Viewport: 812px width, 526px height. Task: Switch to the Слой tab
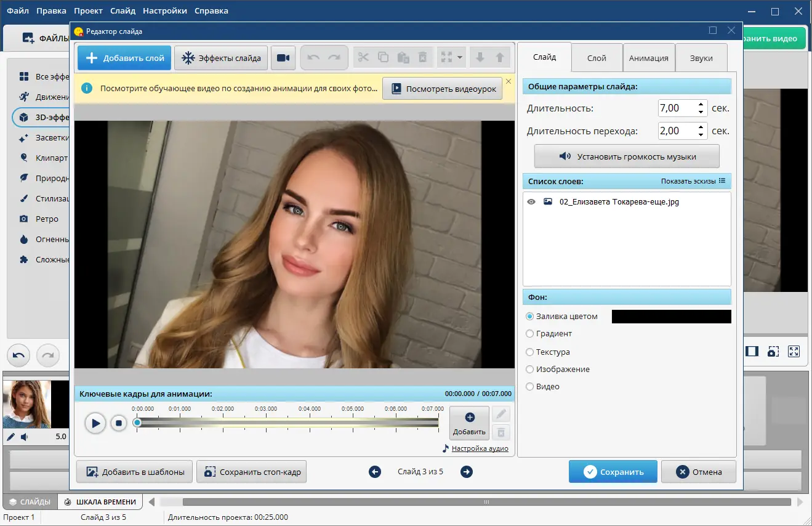[597, 58]
